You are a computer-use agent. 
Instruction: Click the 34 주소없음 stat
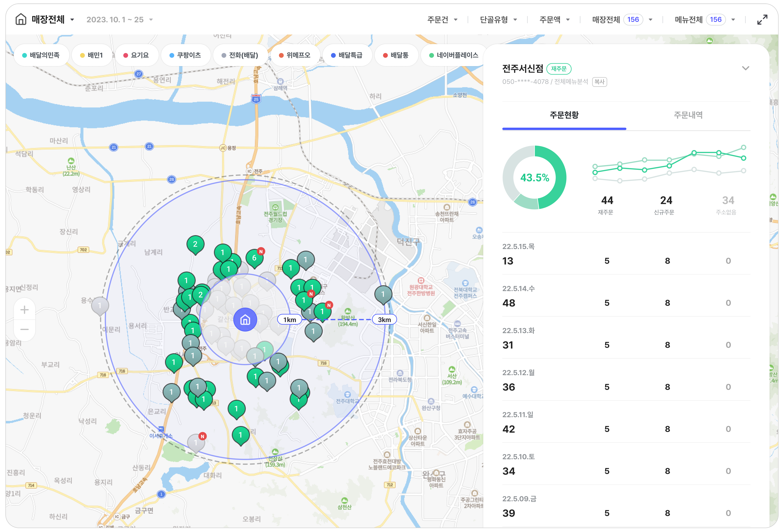(x=727, y=205)
